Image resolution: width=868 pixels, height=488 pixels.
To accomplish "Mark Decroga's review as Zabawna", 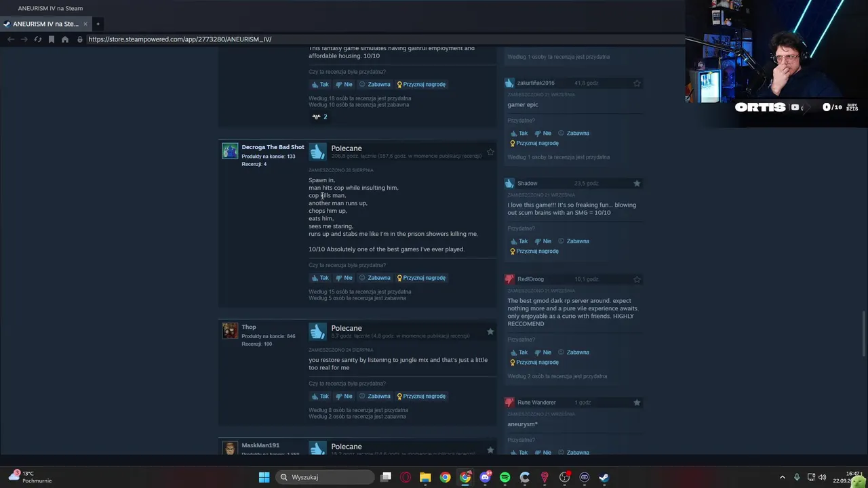I will pyautogui.click(x=375, y=278).
